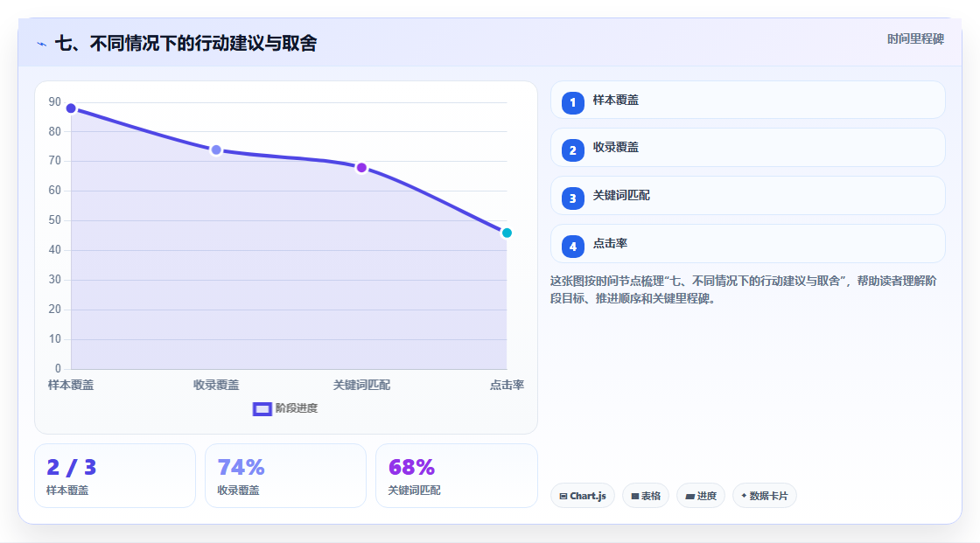The image size is (980, 543).
Task: Click the 数据卡片 tag
Action: [x=765, y=496]
